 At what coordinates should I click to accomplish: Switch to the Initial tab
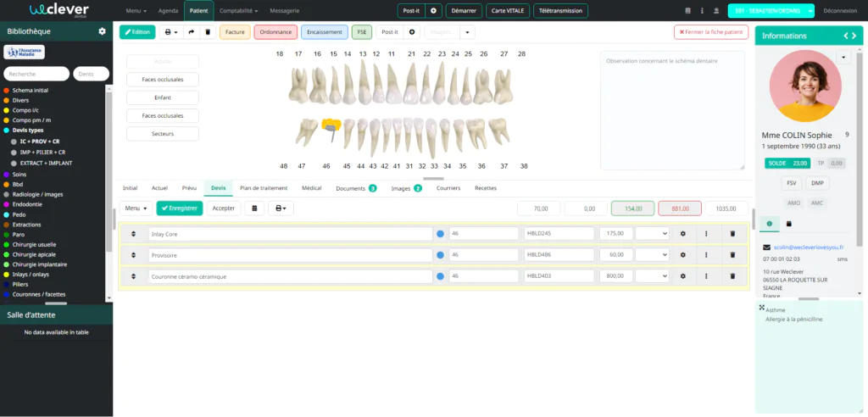[130, 188]
